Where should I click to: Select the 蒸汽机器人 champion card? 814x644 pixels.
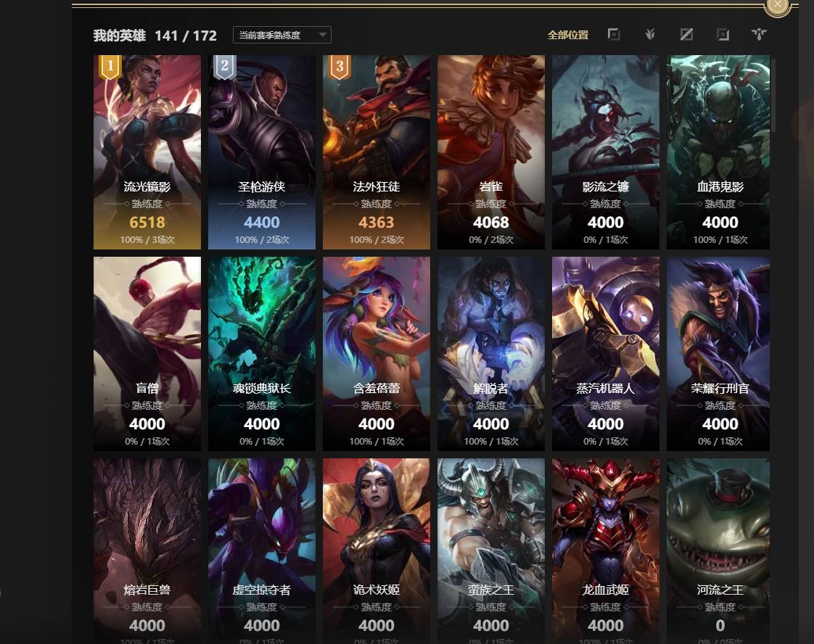(x=605, y=353)
